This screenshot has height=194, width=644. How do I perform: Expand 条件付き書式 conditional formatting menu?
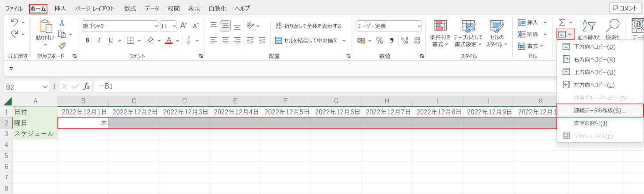pyautogui.click(x=440, y=34)
